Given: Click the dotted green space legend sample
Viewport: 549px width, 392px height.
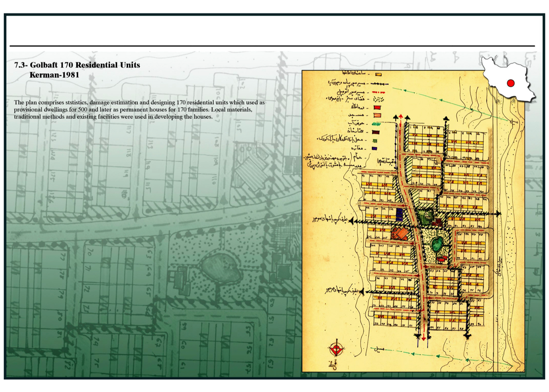Looking at the screenshot, I should (x=378, y=99).
